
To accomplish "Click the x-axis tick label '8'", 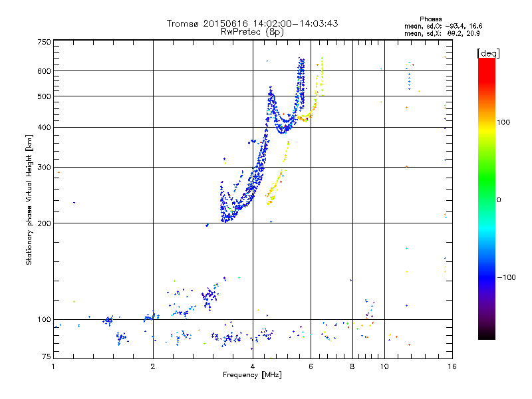I will [x=352, y=366].
